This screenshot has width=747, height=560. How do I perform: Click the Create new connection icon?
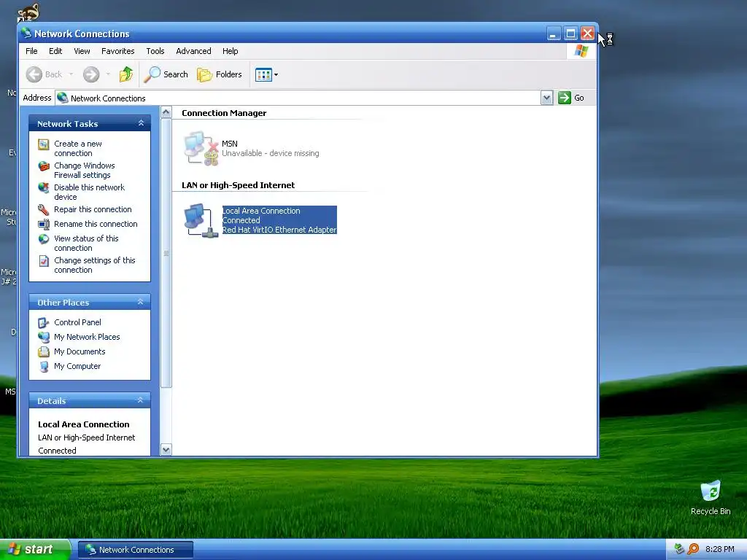[x=43, y=144]
